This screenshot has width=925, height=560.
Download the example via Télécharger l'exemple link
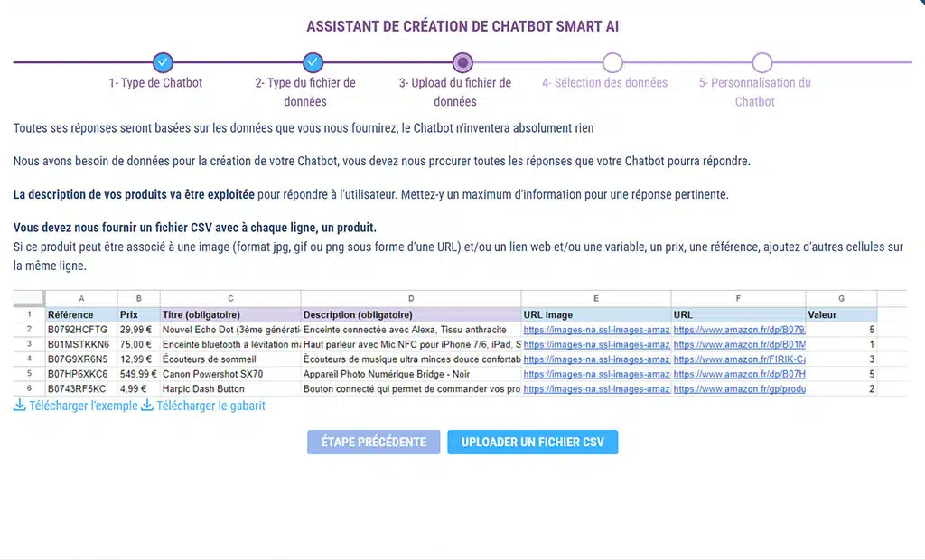point(82,406)
